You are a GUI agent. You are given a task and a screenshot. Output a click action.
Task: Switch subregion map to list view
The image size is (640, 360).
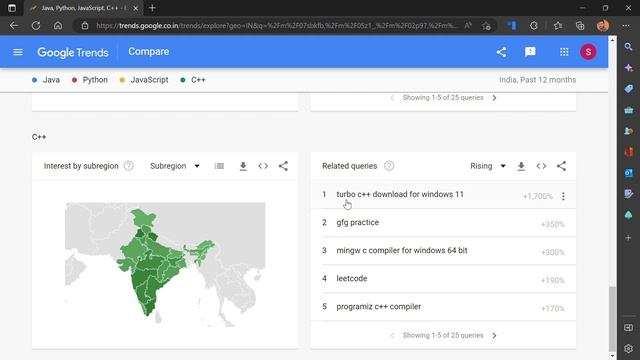pyautogui.click(x=219, y=166)
